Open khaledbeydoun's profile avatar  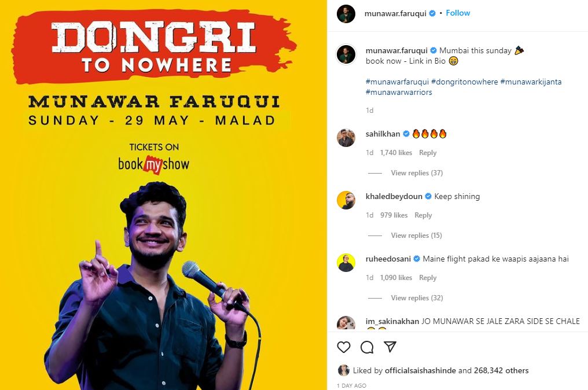click(346, 200)
